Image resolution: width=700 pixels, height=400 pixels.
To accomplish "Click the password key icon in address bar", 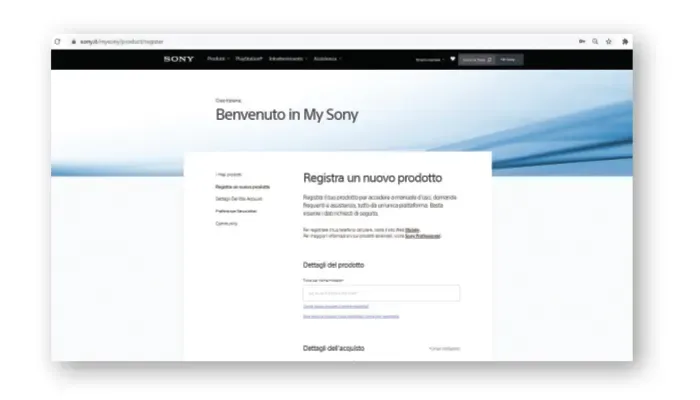I will coord(582,41).
